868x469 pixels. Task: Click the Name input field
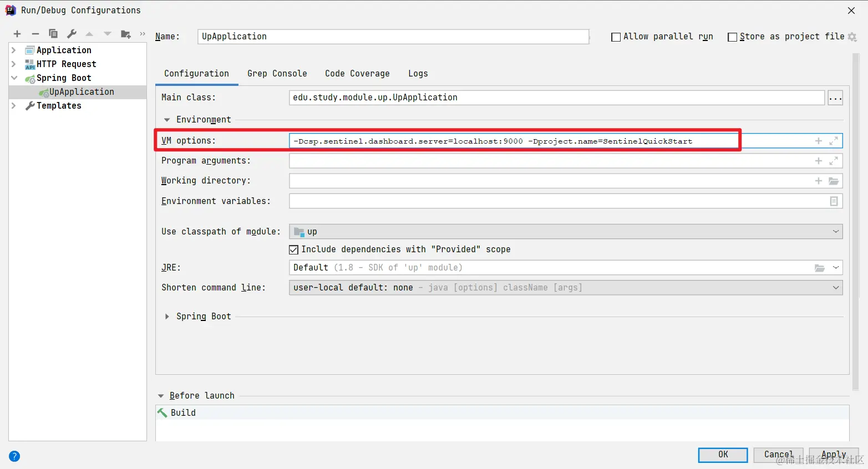(393, 37)
